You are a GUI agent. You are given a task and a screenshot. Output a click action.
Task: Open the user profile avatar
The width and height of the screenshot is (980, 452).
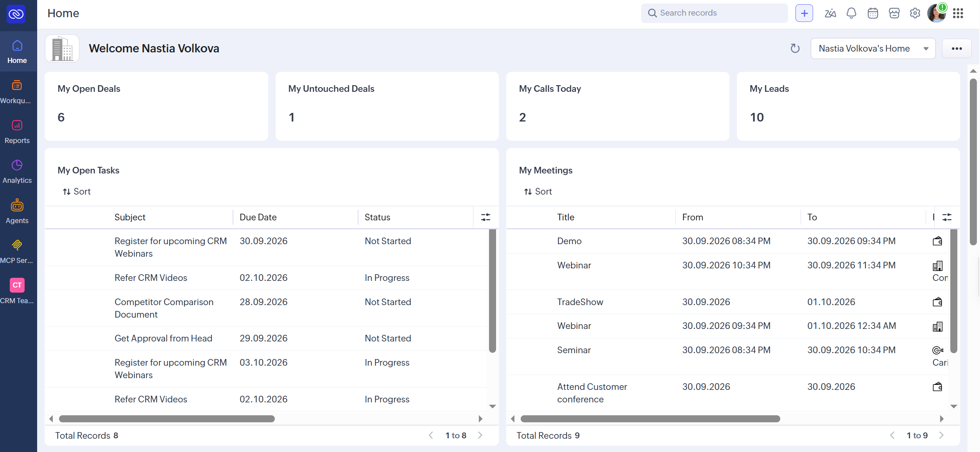click(x=937, y=13)
